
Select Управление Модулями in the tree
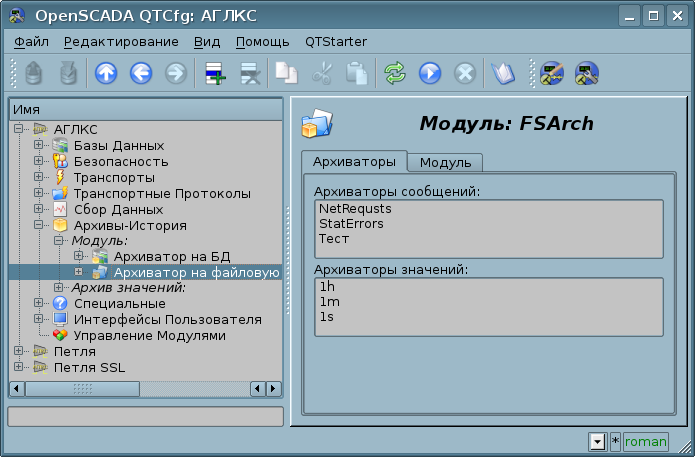pyautogui.click(x=149, y=335)
